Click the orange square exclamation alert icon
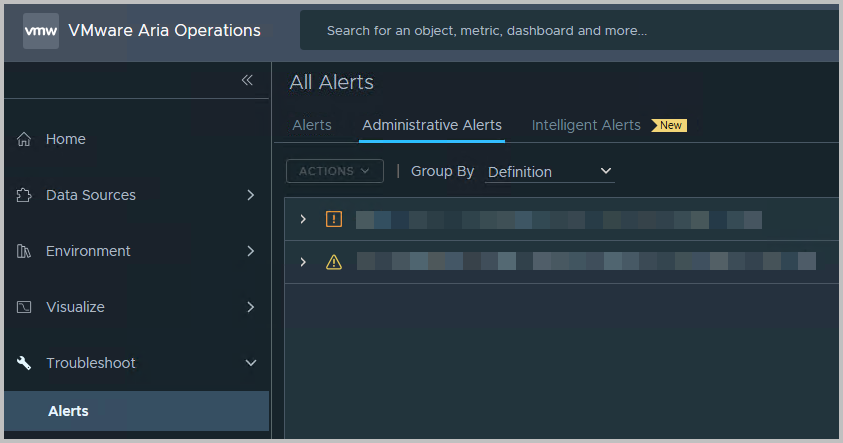Screen dimensions: 843x443 tap(334, 219)
